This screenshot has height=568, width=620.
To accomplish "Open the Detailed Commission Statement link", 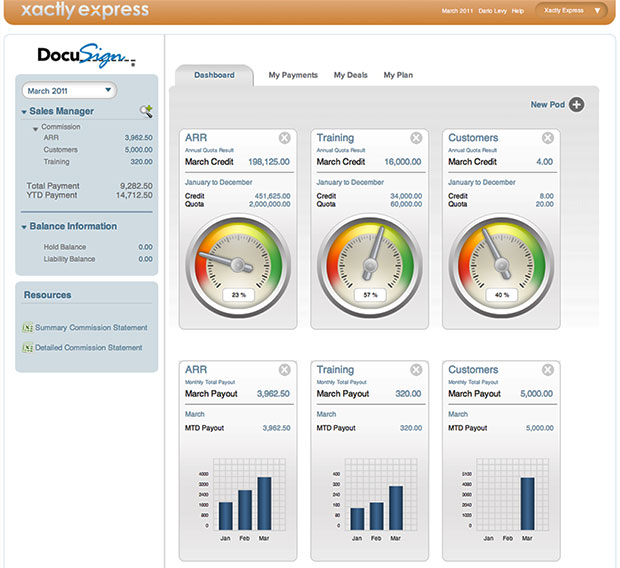I will pyautogui.click(x=89, y=348).
